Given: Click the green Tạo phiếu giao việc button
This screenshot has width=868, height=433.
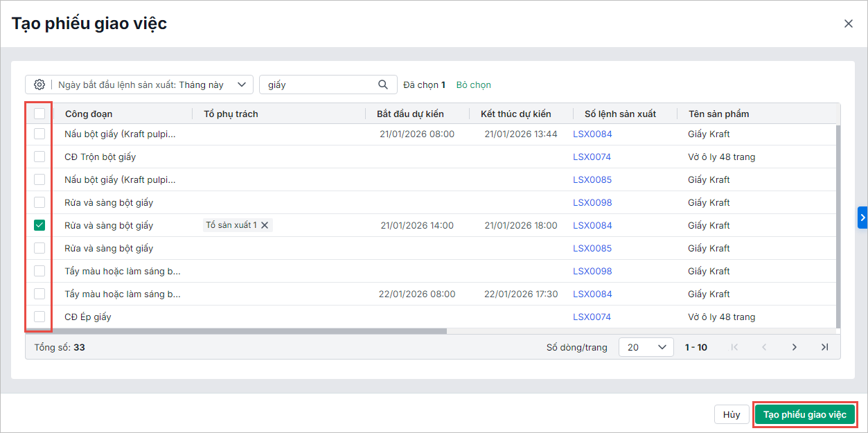Looking at the screenshot, I should tap(804, 414).
